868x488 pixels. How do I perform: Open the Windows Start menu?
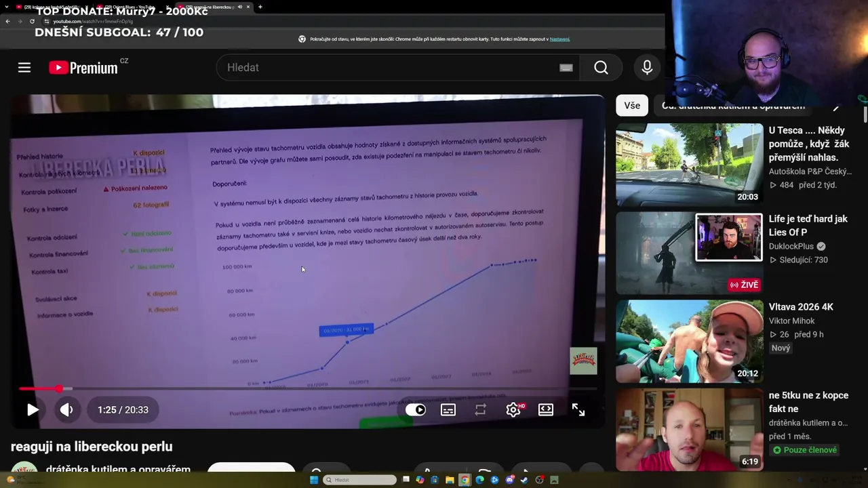click(314, 480)
